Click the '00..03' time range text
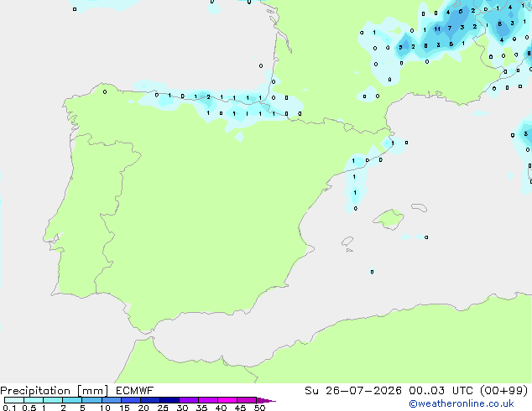 pyautogui.click(x=426, y=391)
